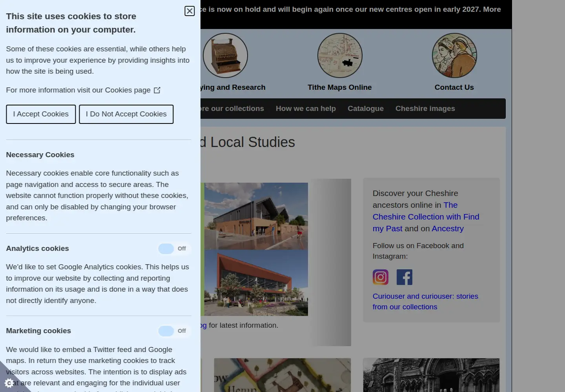Click the I Accept Cookies button
The image size is (565, 392).
pyautogui.click(x=41, y=114)
